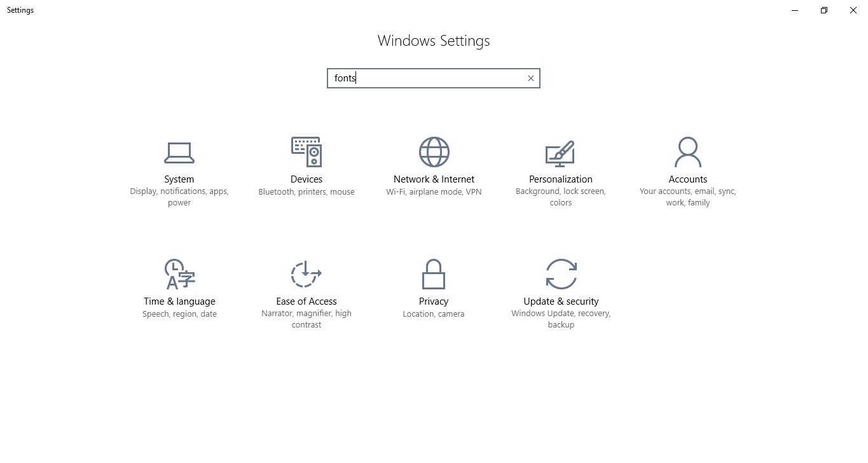Open the Accounts person icon
868x463 pixels.
(687, 153)
